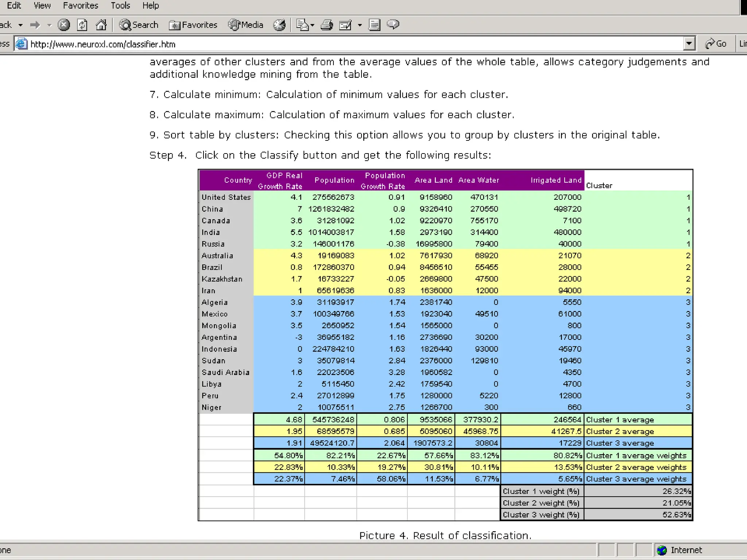
Task: Open the History toolbar icon
Action: coord(279,25)
